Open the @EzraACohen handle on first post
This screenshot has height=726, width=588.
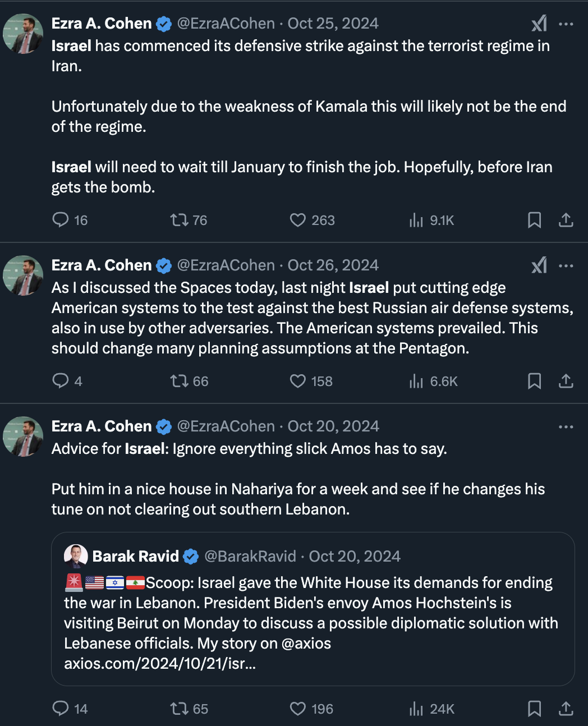(x=226, y=24)
